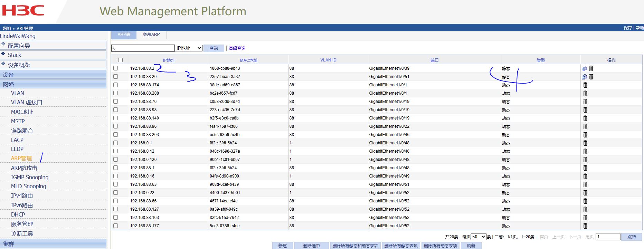
Task: Click the H3C logo
Action: 23,11
